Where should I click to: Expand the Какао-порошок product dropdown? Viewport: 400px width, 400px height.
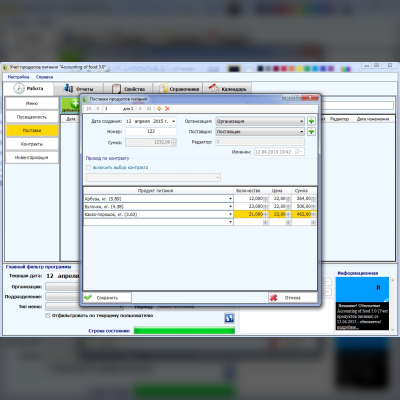pyautogui.click(x=230, y=214)
